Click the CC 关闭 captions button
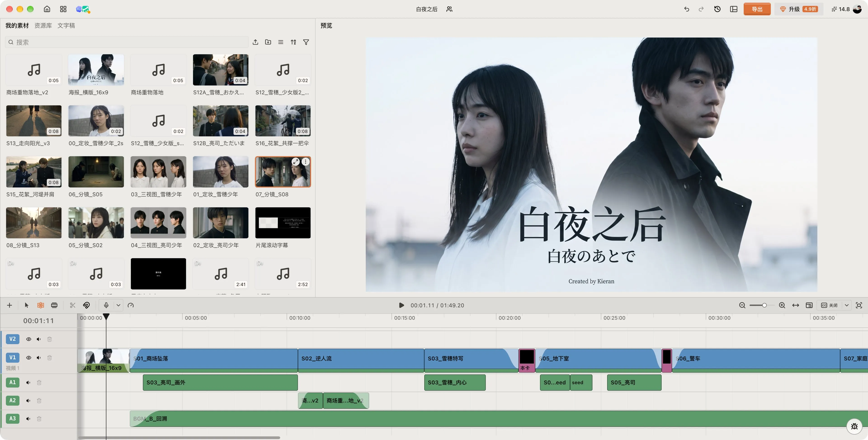The width and height of the screenshot is (868, 440). [x=830, y=305]
